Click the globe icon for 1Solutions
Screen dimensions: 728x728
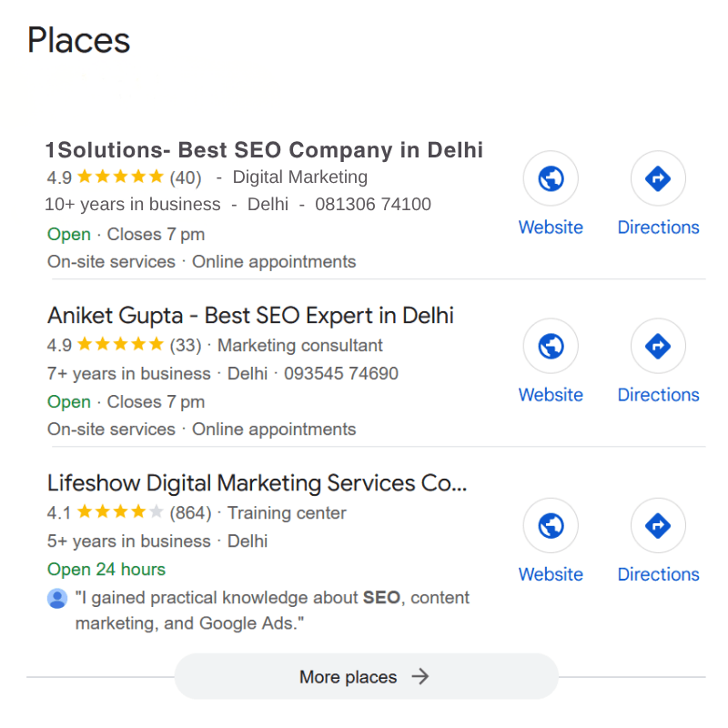(x=551, y=178)
